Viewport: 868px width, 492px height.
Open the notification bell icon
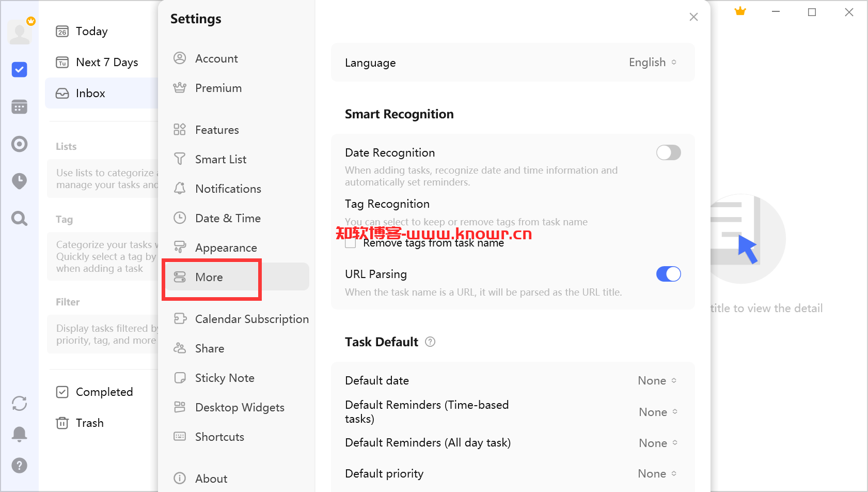pos(19,434)
